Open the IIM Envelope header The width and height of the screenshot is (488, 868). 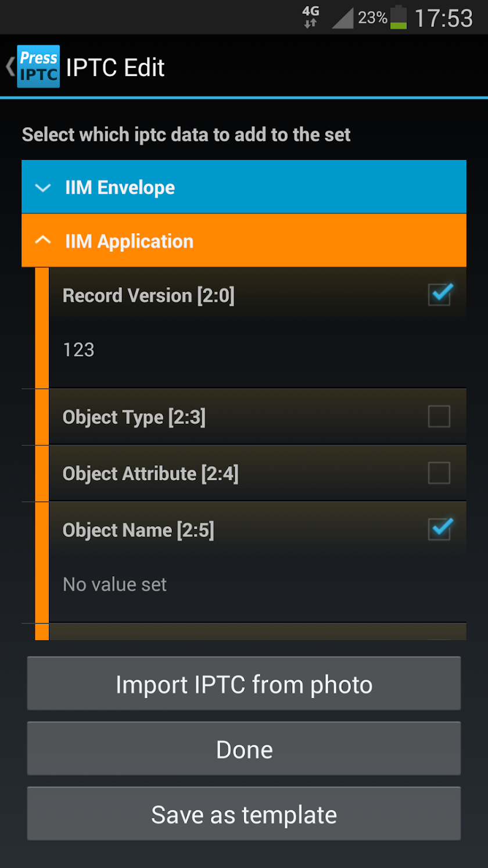pyautogui.click(x=244, y=187)
